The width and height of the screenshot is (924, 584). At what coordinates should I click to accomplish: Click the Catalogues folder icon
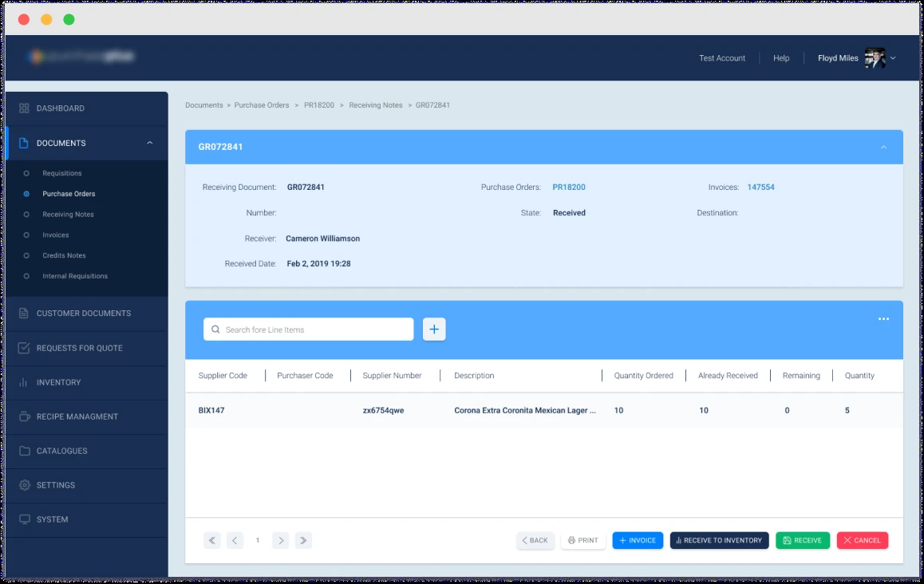pyautogui.click(x=24, y=451)
